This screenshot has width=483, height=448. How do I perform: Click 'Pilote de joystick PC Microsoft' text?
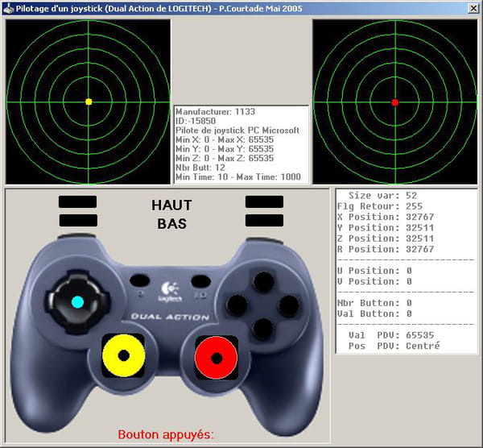237,130
